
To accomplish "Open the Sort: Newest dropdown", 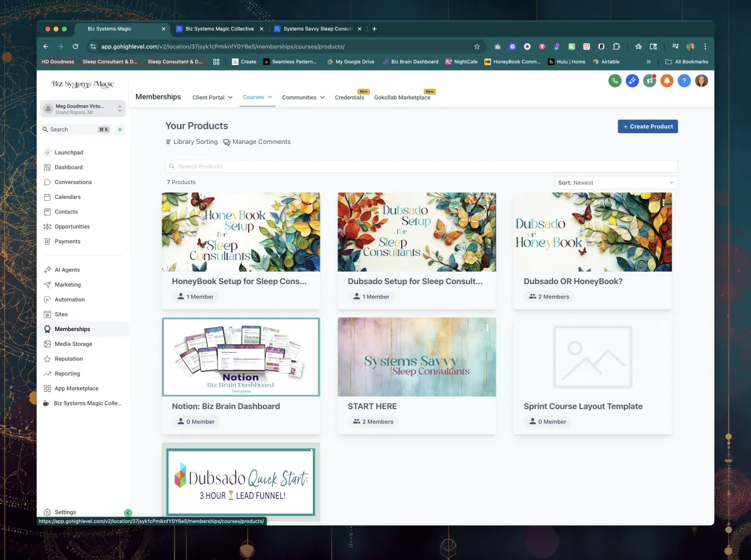I will point(616,183).
